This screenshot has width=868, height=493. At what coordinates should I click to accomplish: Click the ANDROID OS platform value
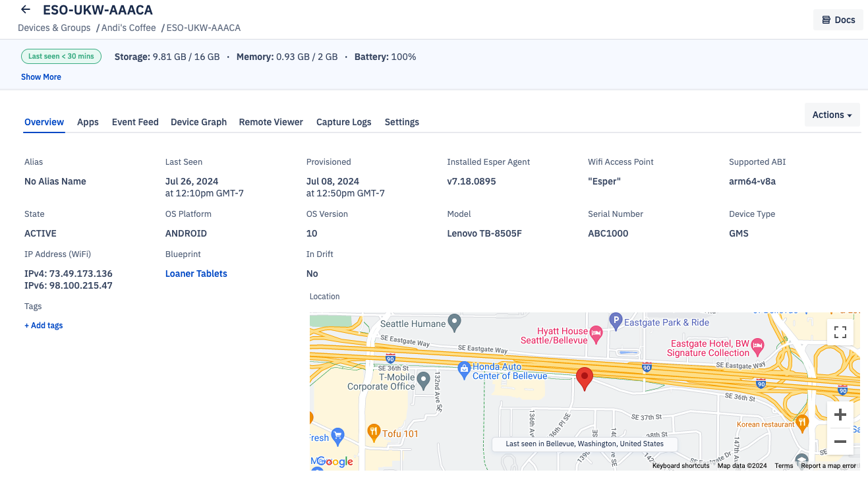pyautogui.click(x=186, y=233)
